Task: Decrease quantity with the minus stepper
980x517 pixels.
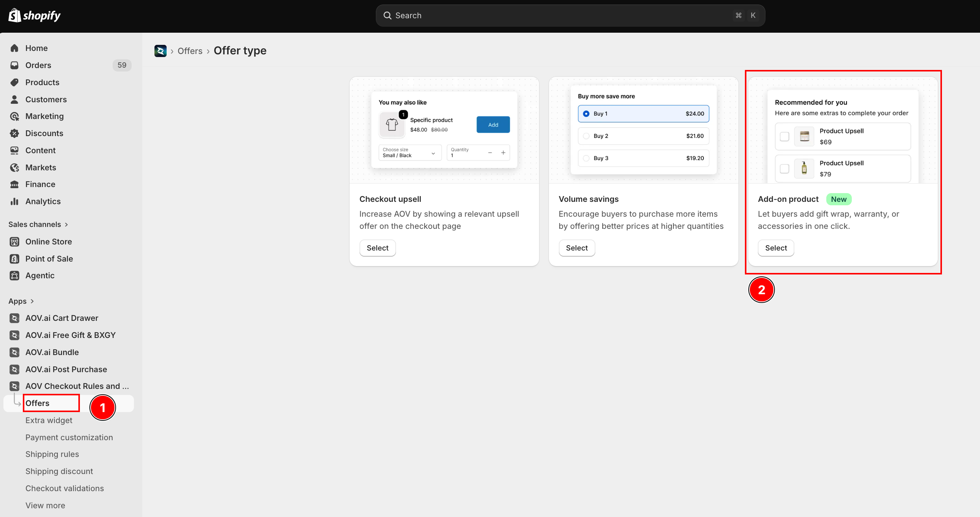Action: pyautogui.click(x=490, y=152)
